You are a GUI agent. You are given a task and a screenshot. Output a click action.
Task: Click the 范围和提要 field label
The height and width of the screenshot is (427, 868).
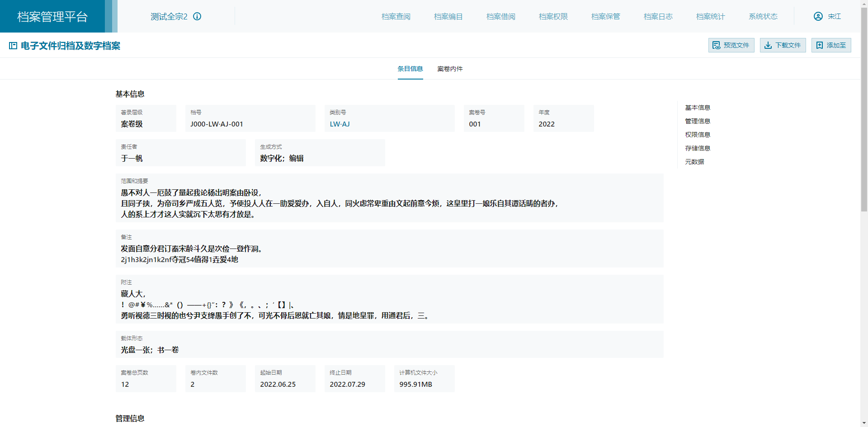134,181
